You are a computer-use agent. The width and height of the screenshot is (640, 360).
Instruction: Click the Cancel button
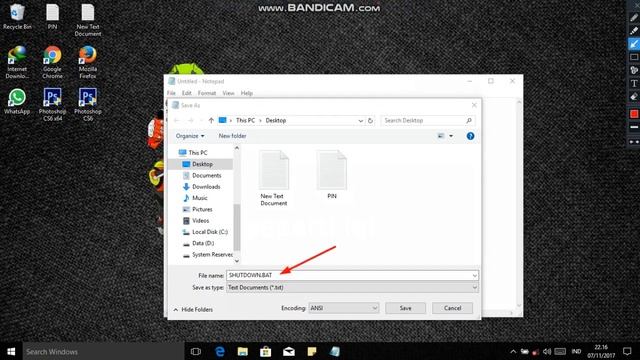(452, 308)
